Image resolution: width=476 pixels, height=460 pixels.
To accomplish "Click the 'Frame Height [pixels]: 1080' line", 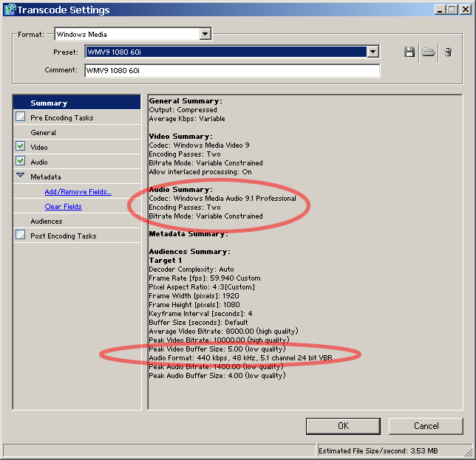I will click(x=194, y=304).
